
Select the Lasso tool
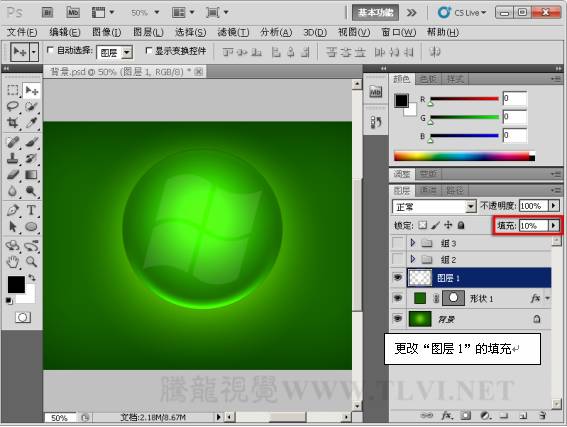click(x=13, y=106)
